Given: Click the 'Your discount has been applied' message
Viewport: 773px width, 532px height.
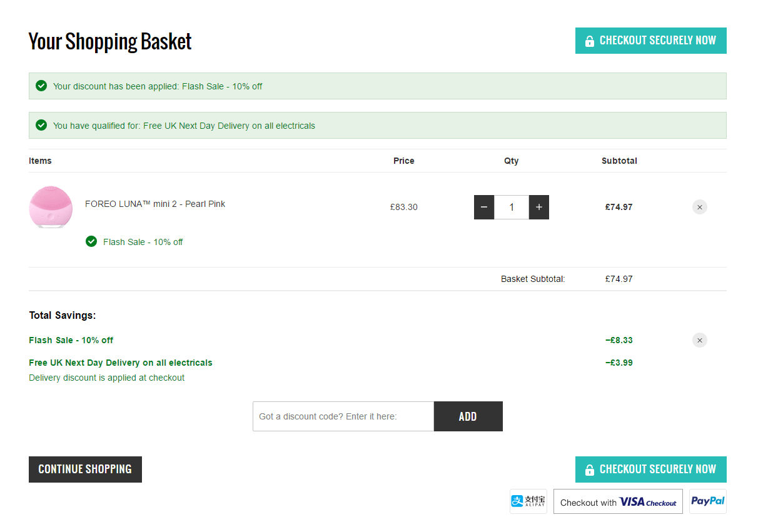Looking at the screenshot, I should (x=158, y=86).
